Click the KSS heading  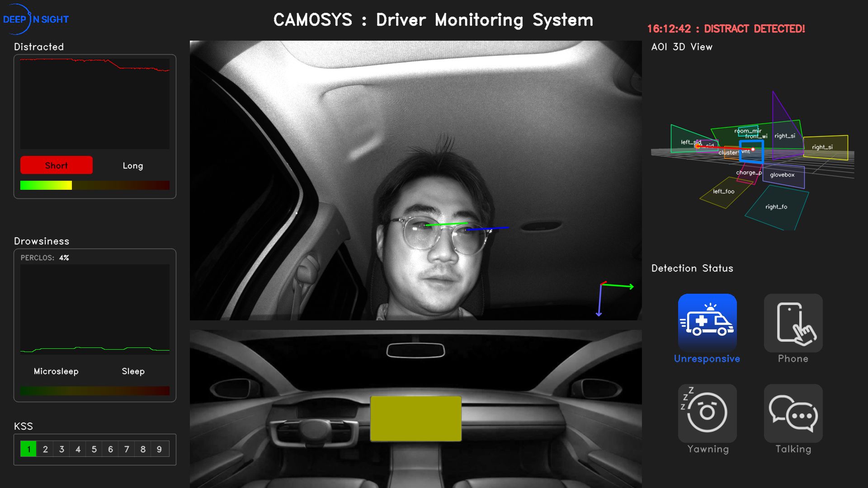[24, 426]
